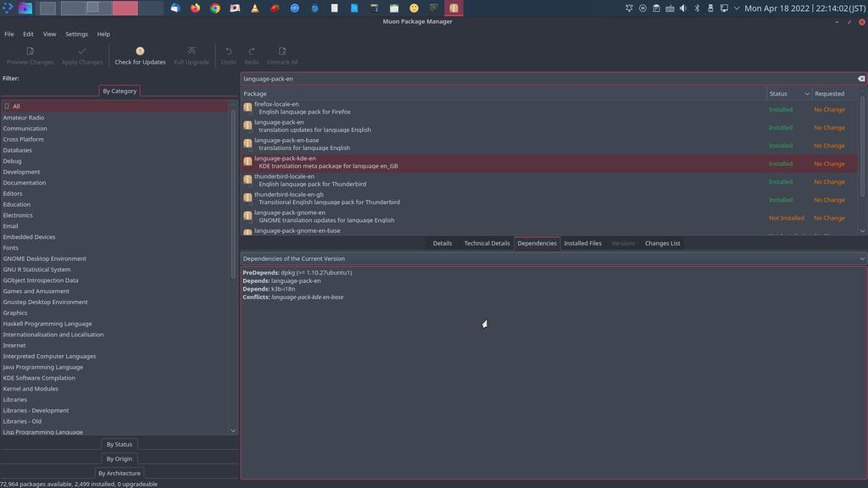Switch to the Installed Files tab

tap(582, 243)
